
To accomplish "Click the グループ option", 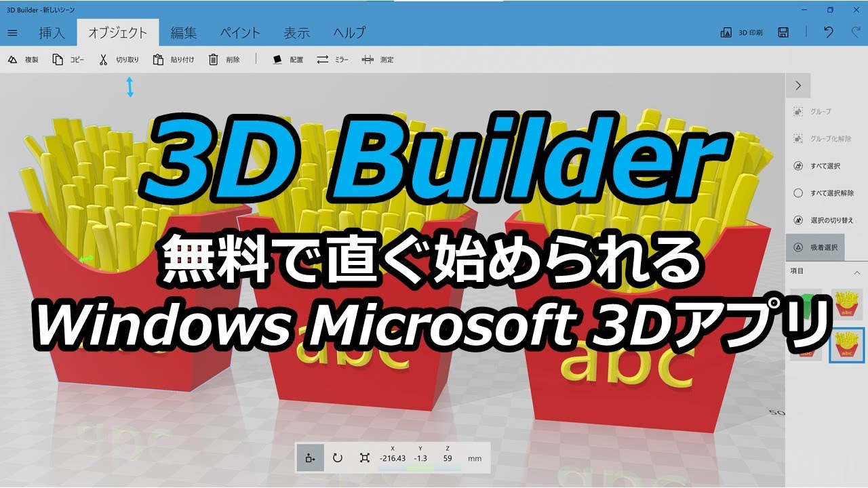I will [x=812, y=111].
